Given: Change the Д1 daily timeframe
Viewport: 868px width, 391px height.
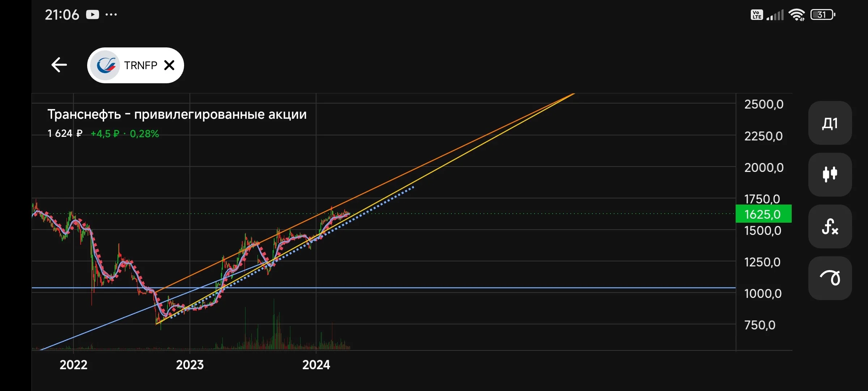Looking at the screenshot, I should (x=830, y=123).
